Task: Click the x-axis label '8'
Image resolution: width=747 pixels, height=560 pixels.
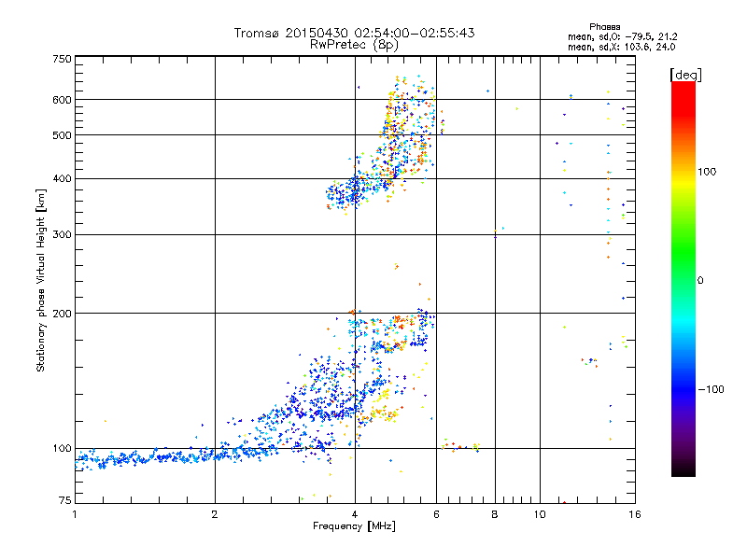Action: (495, 514)
